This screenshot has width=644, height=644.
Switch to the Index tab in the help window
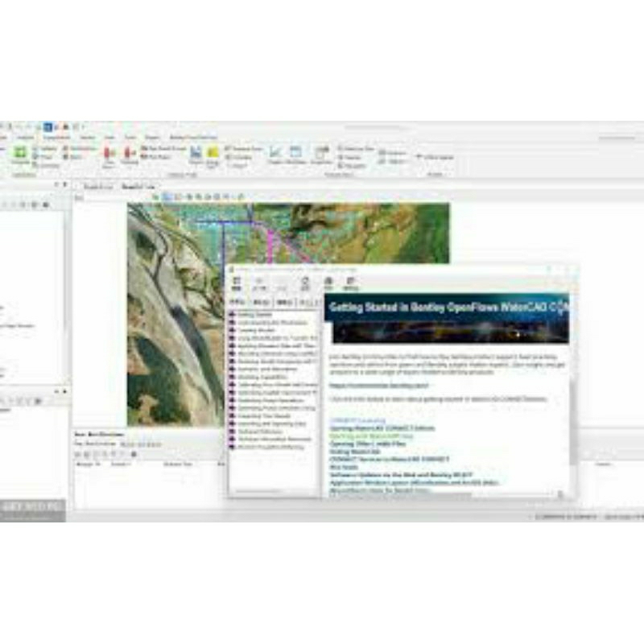click(261, 303)
